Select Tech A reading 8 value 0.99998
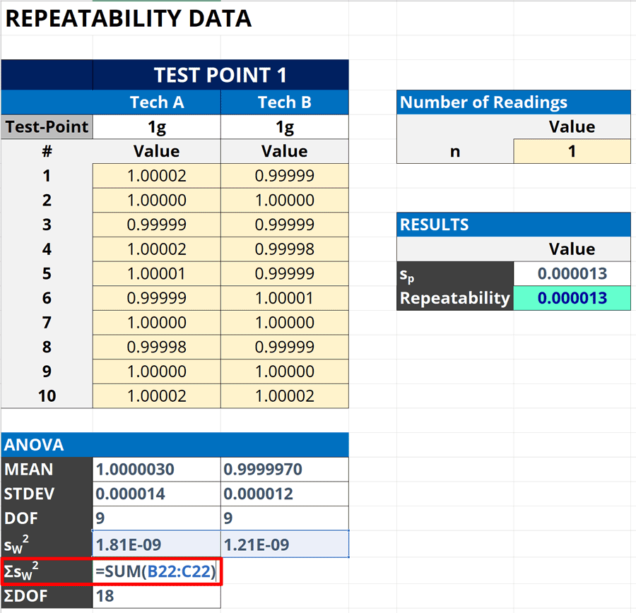This screenshot has width=636, height=613. (x=157, y=347)
